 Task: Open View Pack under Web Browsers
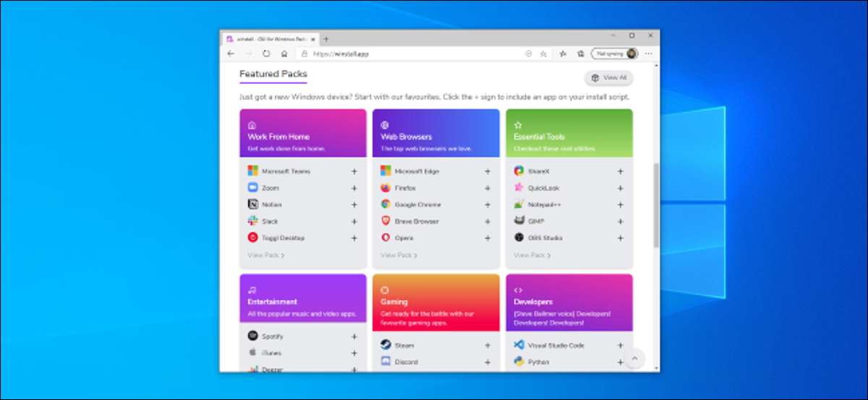[399, 255]
